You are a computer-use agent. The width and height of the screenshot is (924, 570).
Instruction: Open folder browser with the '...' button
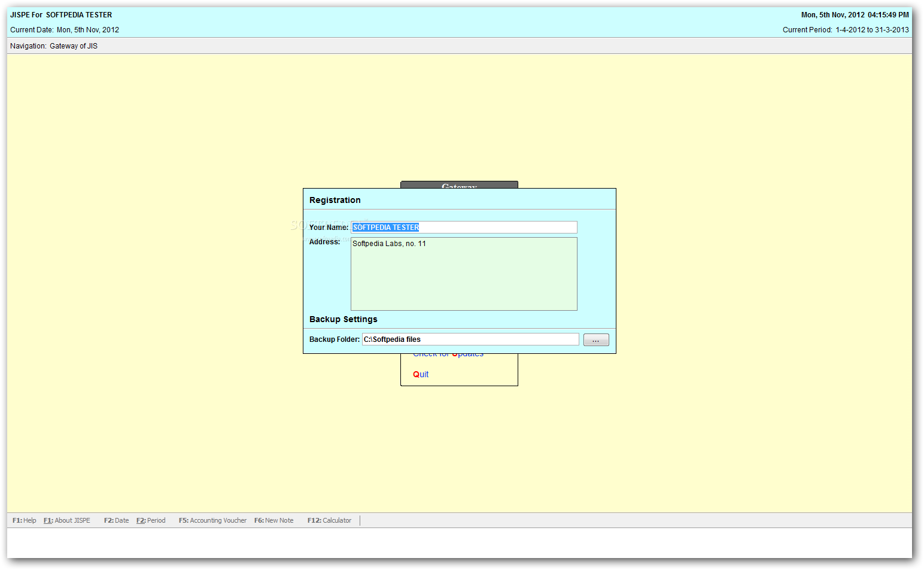596,340
